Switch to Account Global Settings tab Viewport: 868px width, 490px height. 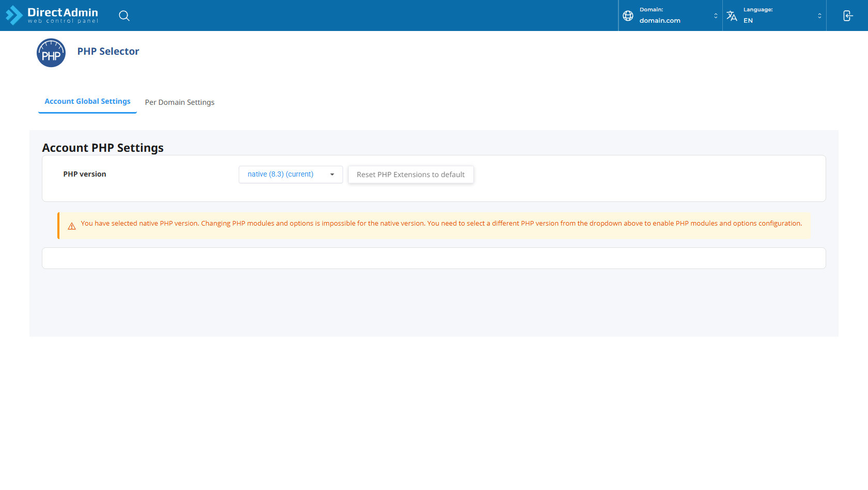87,102
